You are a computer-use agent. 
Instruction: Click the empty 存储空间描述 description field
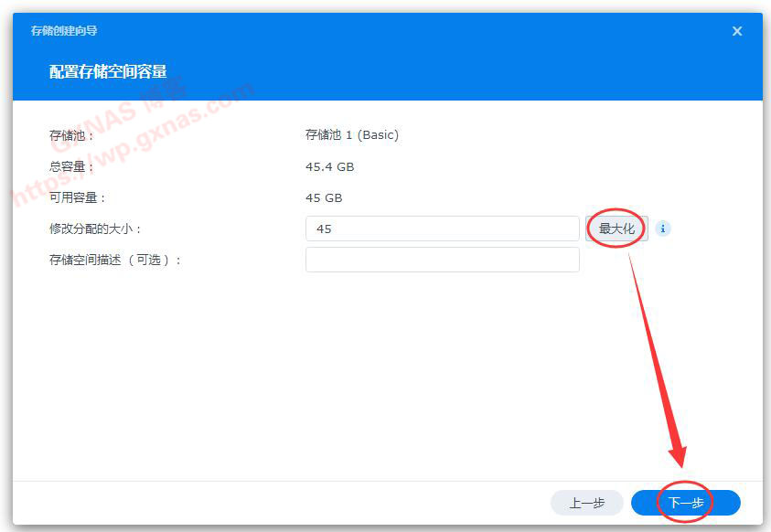point(442,260)
